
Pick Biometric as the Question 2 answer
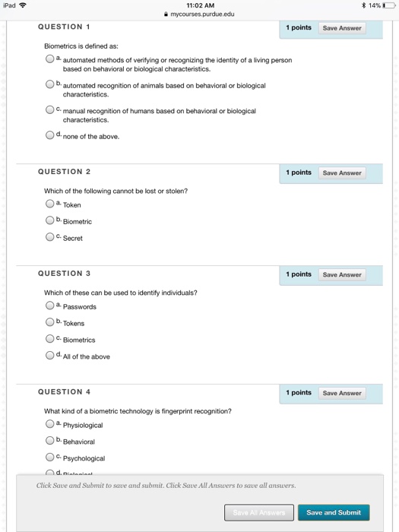[x=49, y=220]
